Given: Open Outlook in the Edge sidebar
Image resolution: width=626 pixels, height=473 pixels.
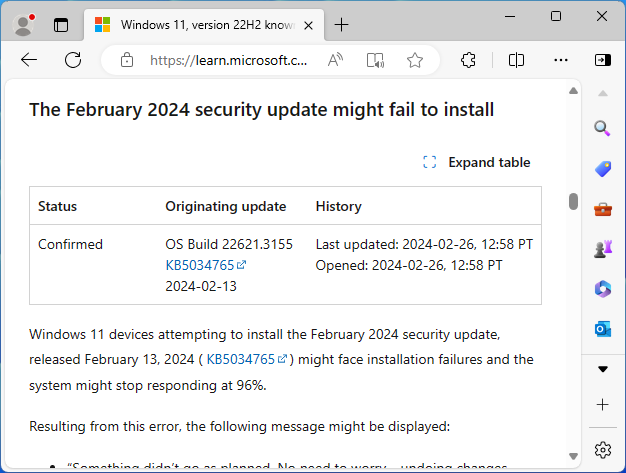Looking at the screenshot, I should [x=602, y=328].
